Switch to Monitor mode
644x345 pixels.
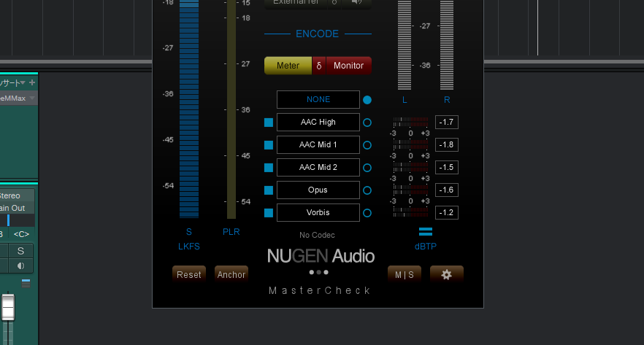[x=349, y=66]
